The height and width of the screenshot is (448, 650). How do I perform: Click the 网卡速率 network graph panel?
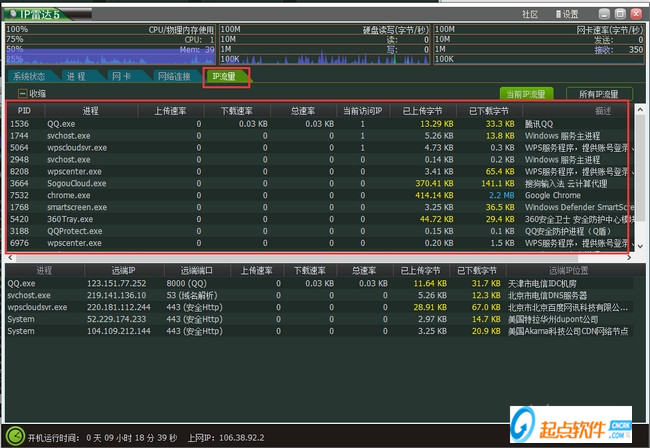click(538, 44)
